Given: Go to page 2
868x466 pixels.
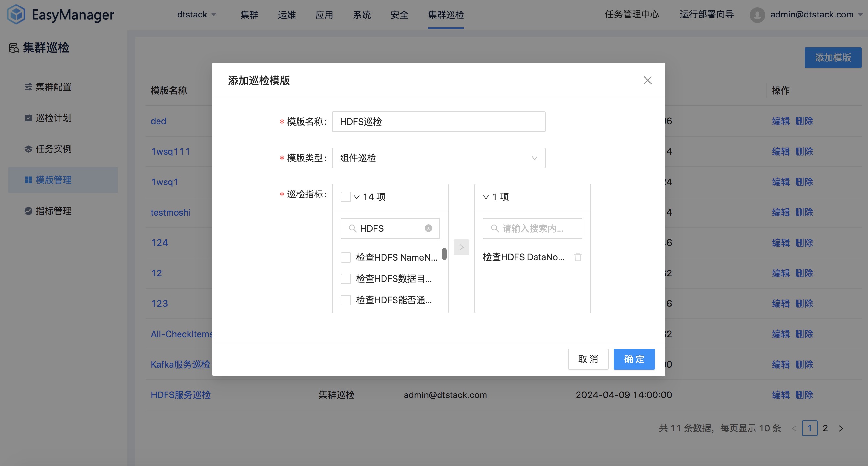Looking at the screenshot, I should pyautogui.click(x=825, y=428).
